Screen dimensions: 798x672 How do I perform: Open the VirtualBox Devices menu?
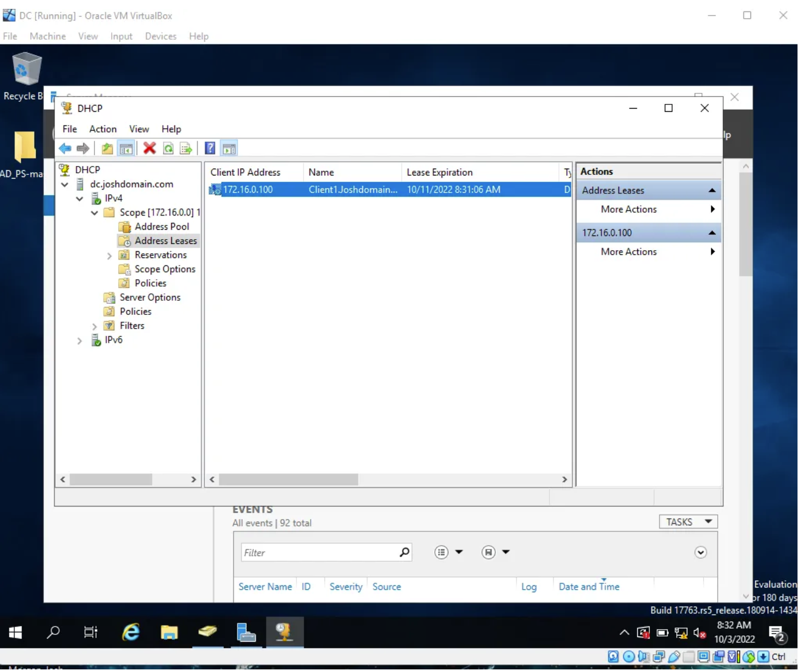161,37
